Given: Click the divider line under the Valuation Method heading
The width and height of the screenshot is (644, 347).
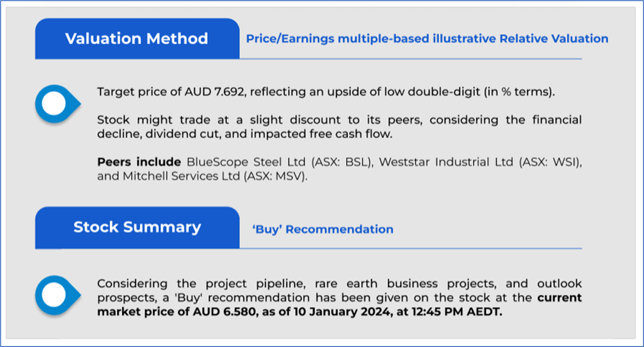Looking at the screenshot, I should click(410, 59).
